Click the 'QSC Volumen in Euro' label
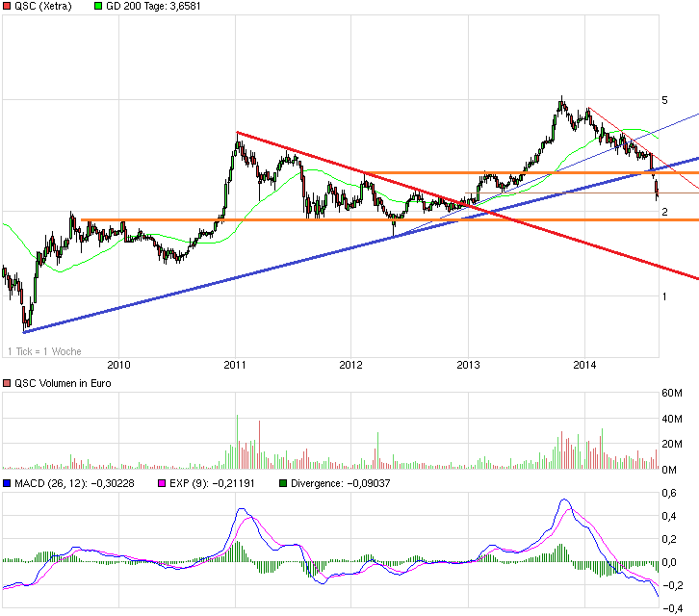The height and width of the screenshot is (616, 699). 63,383
